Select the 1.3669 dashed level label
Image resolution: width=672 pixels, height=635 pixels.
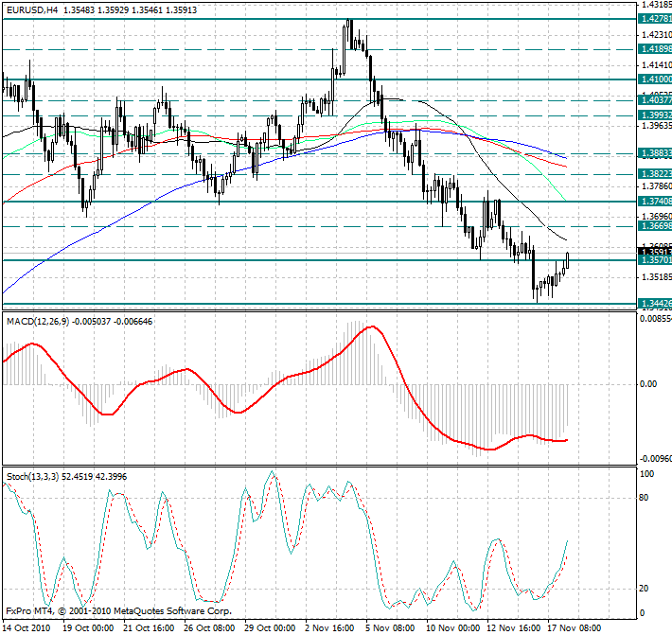pos(654,227)
